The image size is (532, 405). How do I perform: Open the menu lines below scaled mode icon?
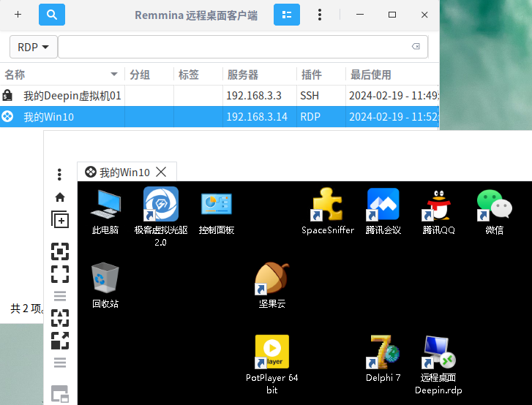(60, 363)
